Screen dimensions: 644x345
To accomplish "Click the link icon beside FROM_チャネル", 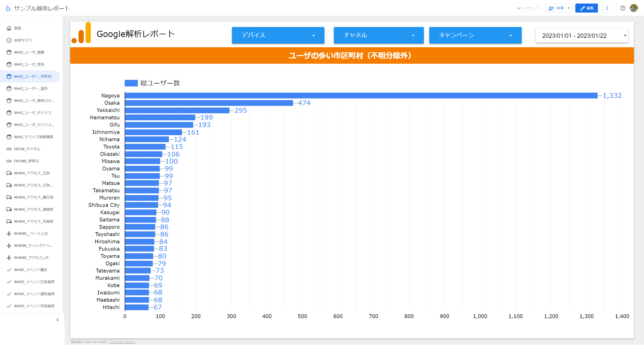I will pos(9,149).
